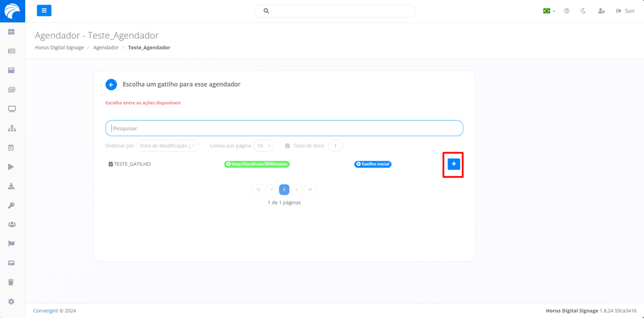Go back using the blue arrow button

coord(111,85)
